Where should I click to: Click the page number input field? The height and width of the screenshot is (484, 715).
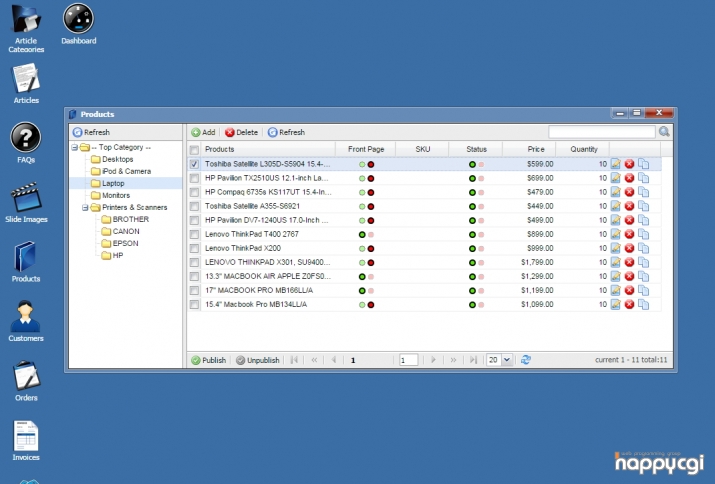[409, 360]
